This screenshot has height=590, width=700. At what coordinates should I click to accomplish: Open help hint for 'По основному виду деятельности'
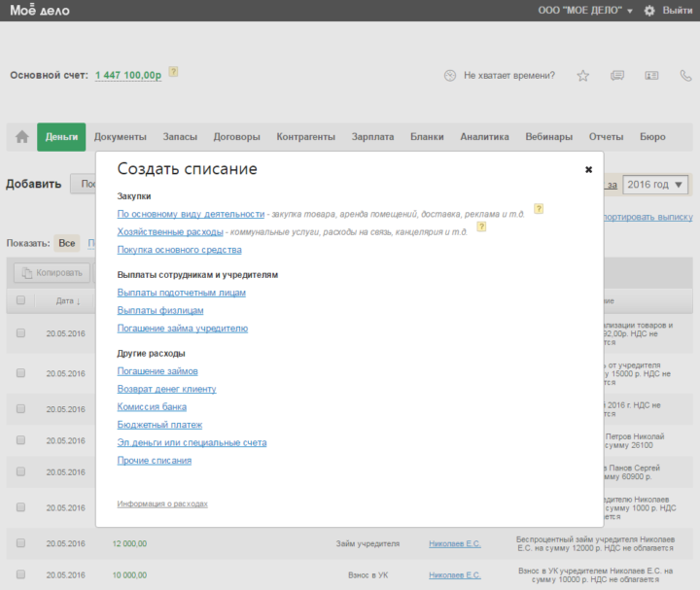pos(539,208)
